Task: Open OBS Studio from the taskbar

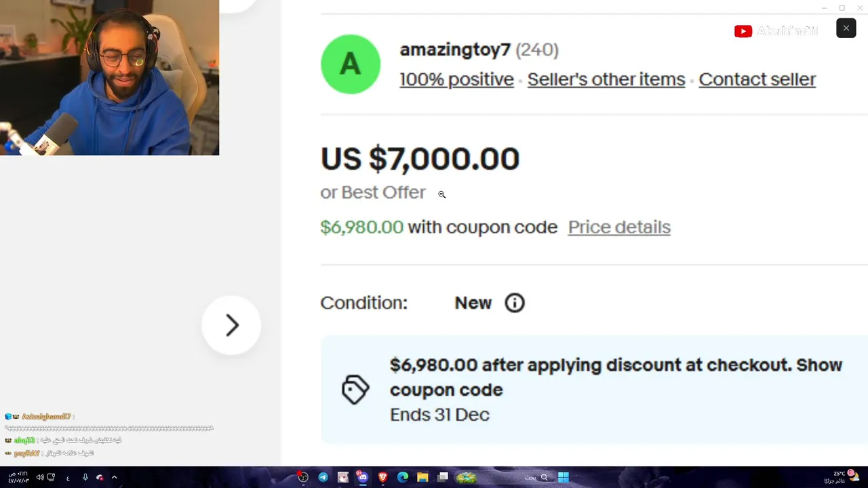Action: [x=303, y=477]
